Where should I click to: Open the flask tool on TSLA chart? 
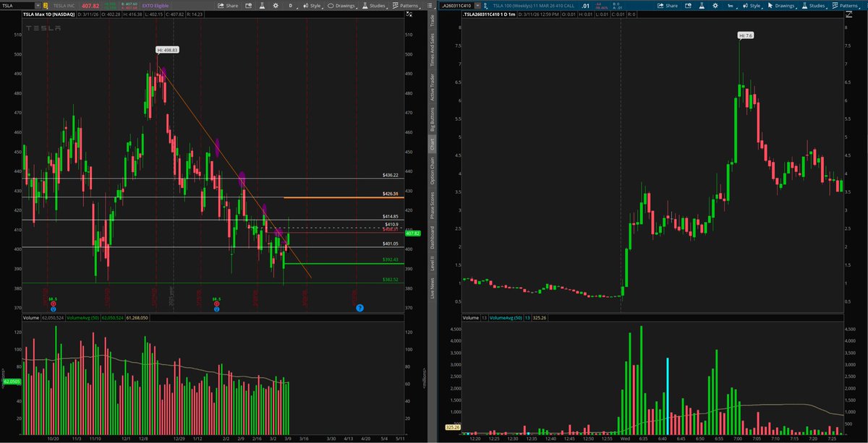pyautogui.click(x=261, y=6)
